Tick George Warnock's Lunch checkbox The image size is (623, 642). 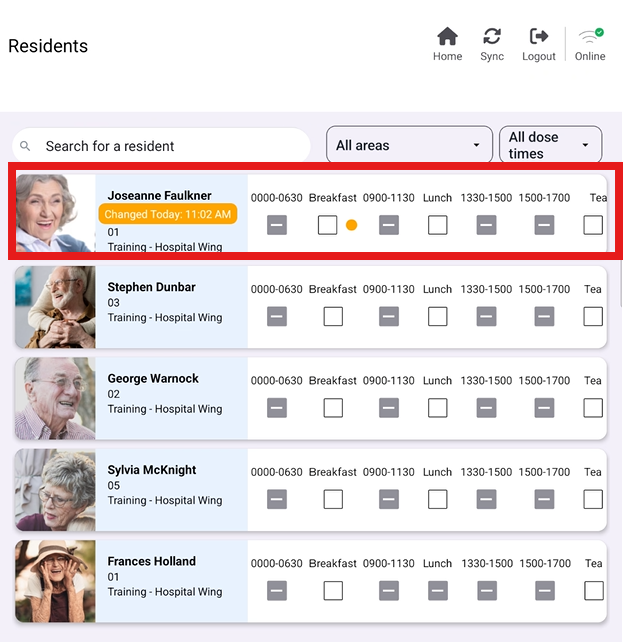coord(437,408)
